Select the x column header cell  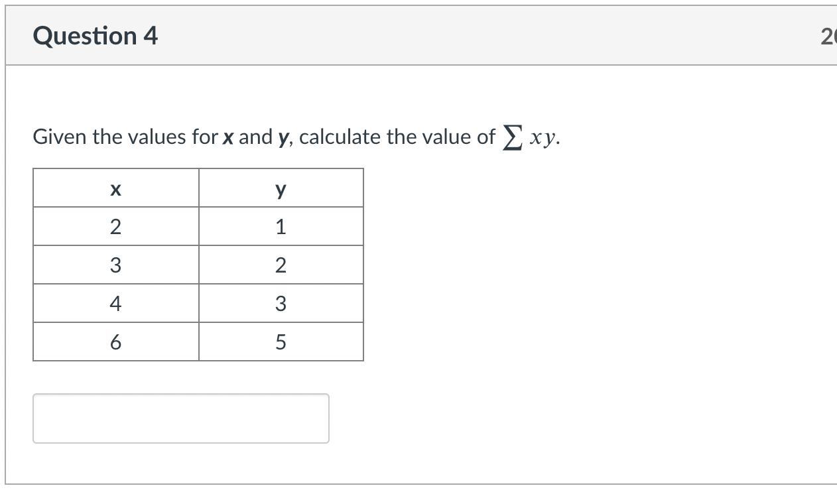(115, 189)
